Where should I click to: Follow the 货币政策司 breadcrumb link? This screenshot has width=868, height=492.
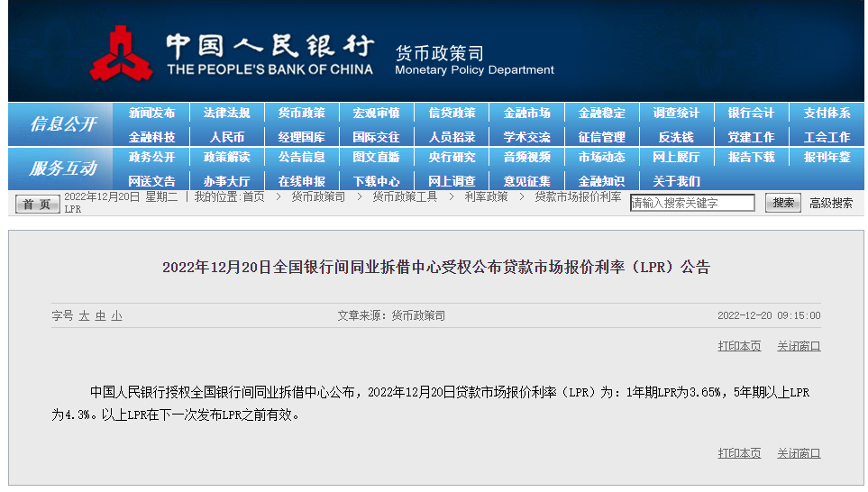(x=318, y=197)
